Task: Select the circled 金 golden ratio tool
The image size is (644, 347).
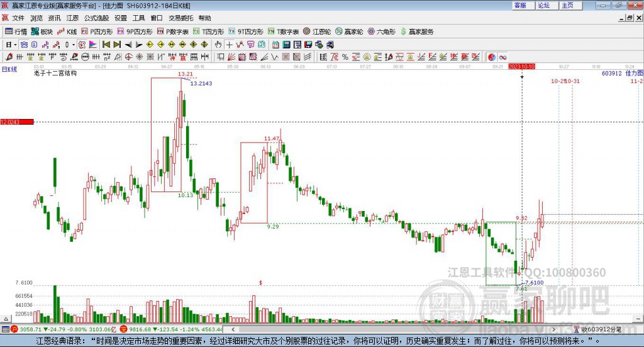Action: (367, 57)
